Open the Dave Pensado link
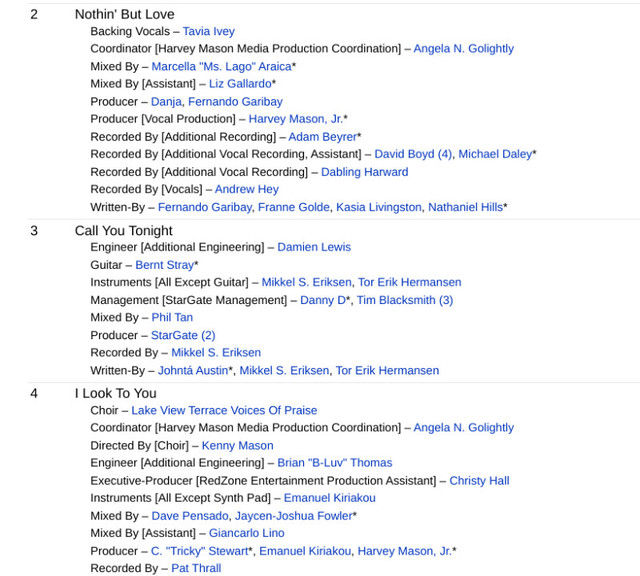Viewport: 640px width, 576px height. (190, 516)
